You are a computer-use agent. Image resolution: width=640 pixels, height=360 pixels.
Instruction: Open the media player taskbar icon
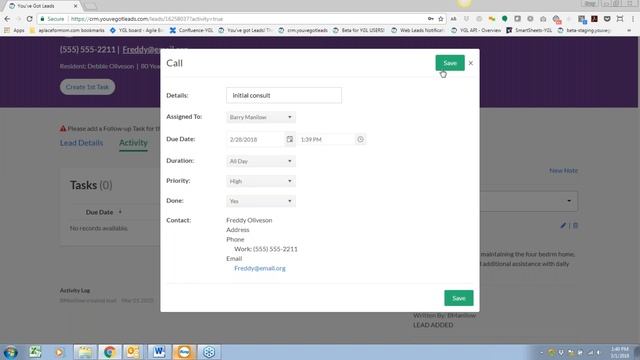(60, 352)
